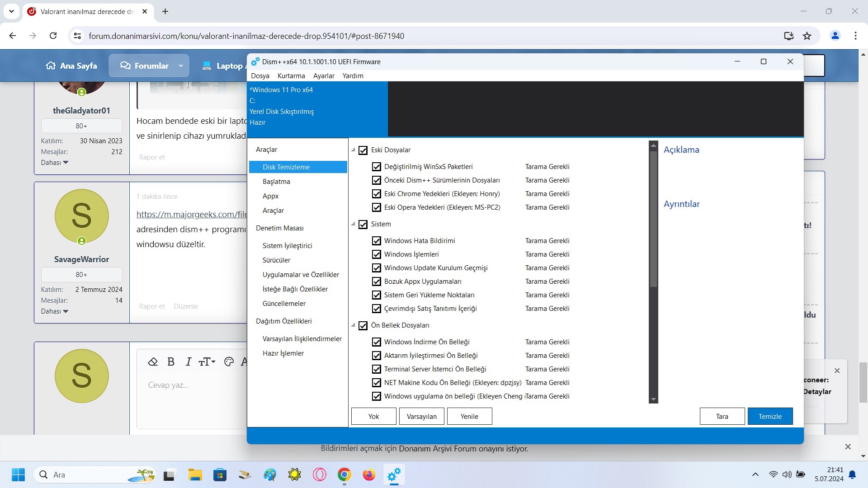Uncheck Windows Hata Bildirimi checkbox
The height and width of the screenshot is (488, 868).
pos(377,241)
